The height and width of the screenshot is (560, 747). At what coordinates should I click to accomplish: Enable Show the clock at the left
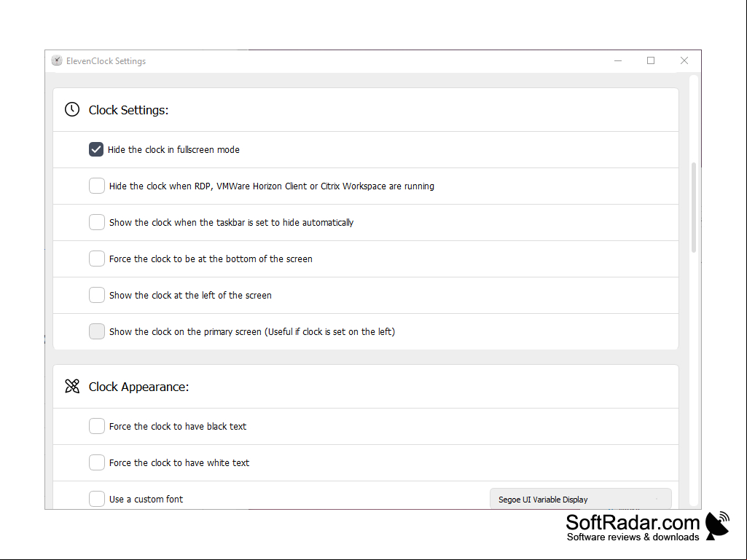tap(97, 295)
